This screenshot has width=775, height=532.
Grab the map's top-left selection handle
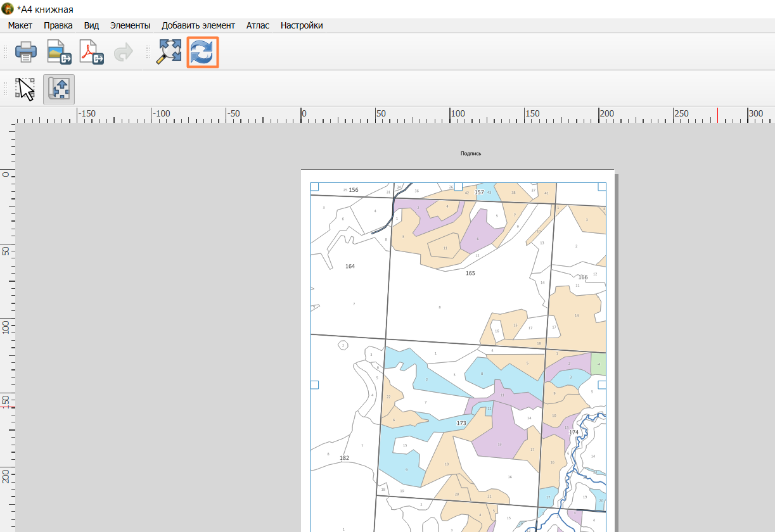314,187
